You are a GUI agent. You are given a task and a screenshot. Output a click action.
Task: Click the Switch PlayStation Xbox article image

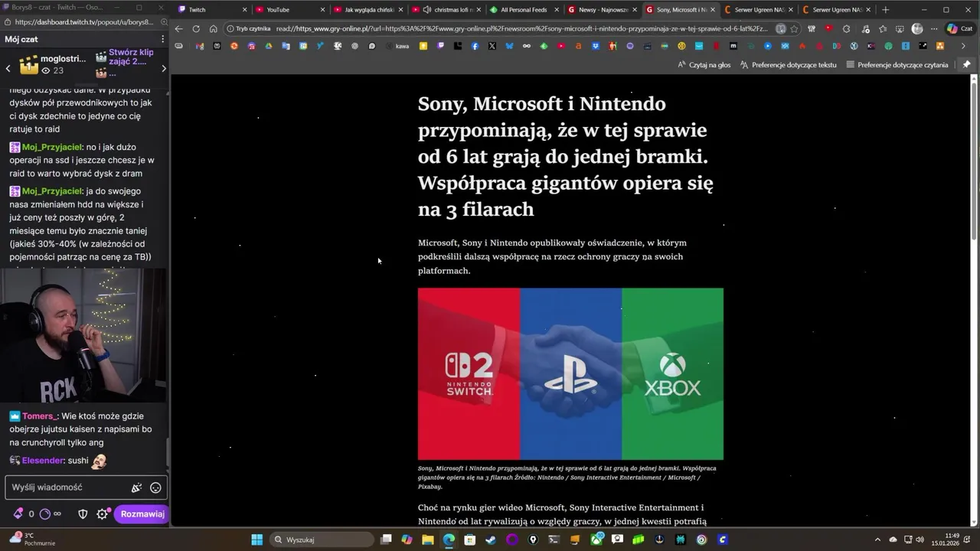pos(570,374)
